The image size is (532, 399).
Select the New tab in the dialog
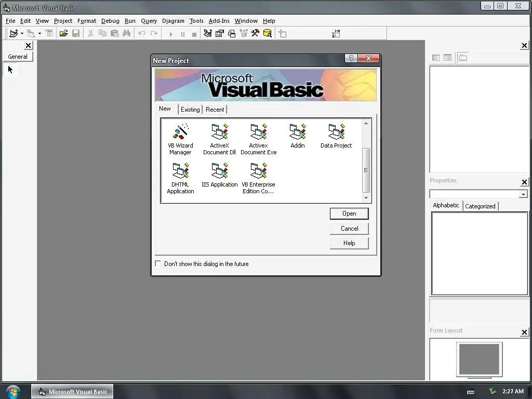[165, 109]
